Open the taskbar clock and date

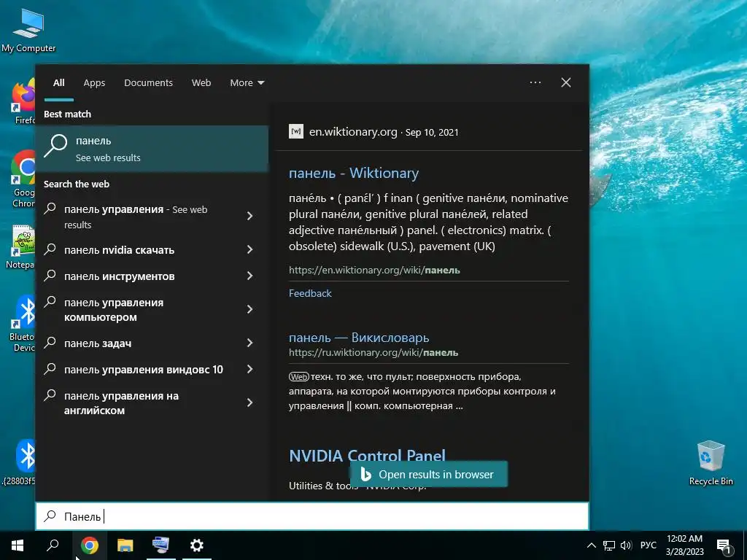(684, 545)
